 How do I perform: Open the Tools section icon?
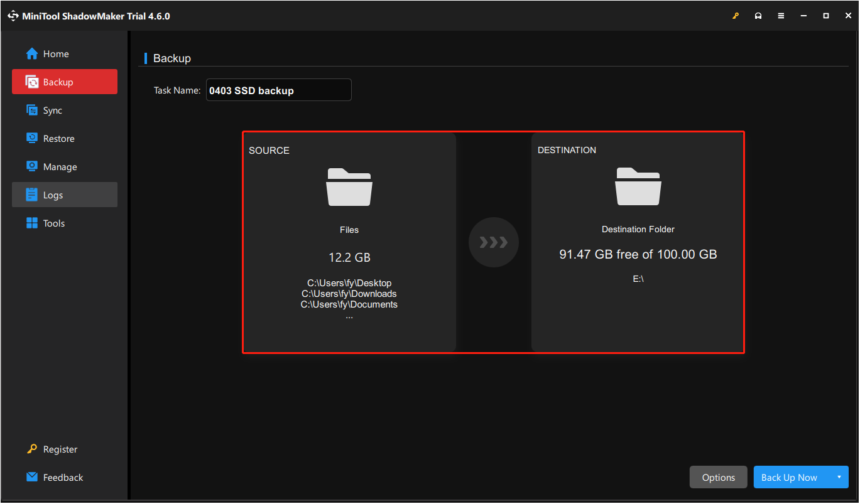pyautogui.click(x=31, y=223)
